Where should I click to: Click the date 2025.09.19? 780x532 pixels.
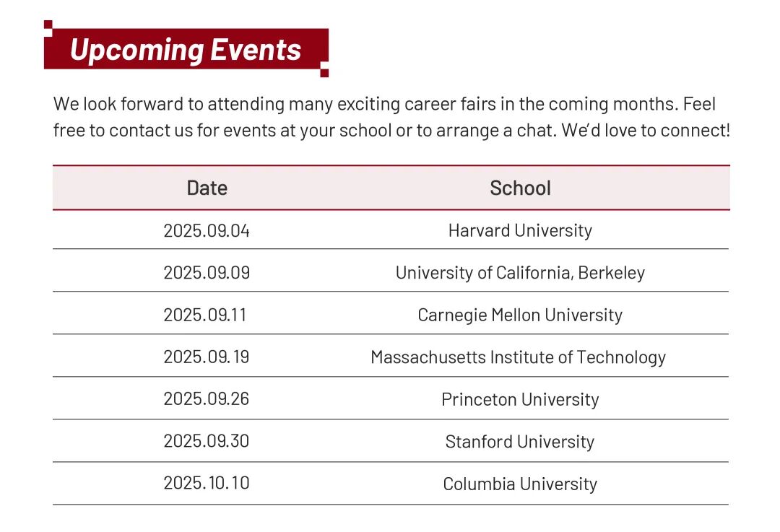pos(207,357)
